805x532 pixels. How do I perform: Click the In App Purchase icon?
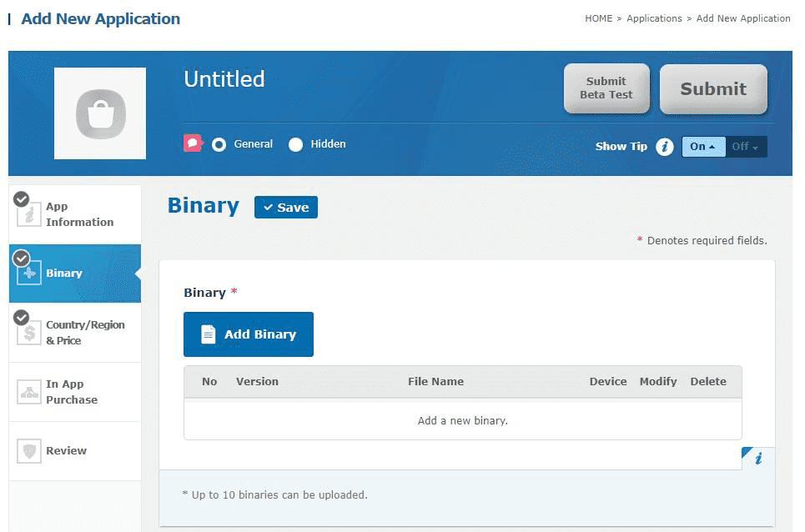click(29, 392)
